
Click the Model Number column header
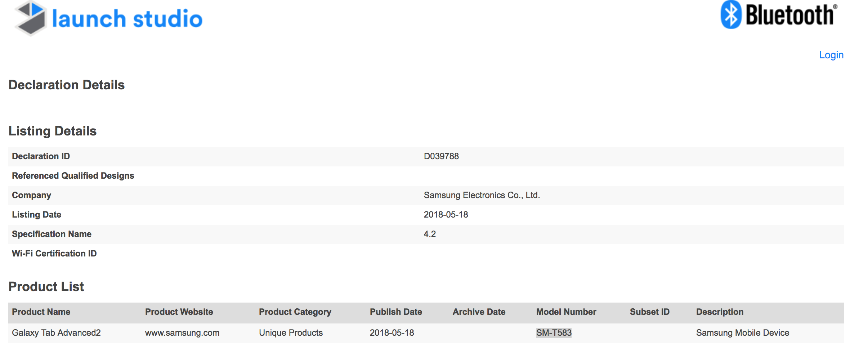566,312
